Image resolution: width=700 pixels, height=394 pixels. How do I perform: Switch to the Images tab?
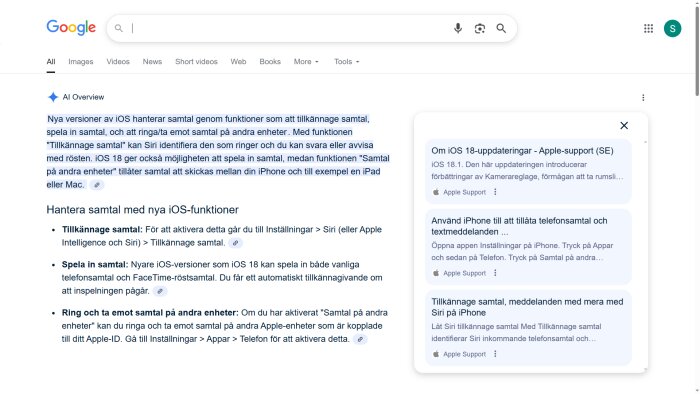tap(81, 62)
